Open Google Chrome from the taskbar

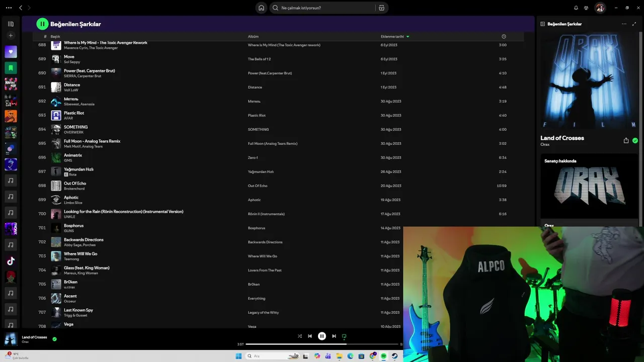click(x=372, y=356)
